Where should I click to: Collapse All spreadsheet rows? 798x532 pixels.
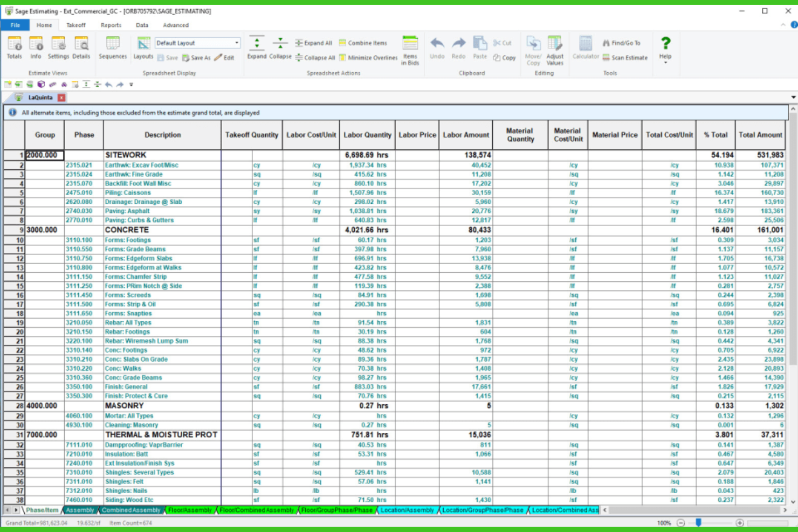tap(315, 58)
